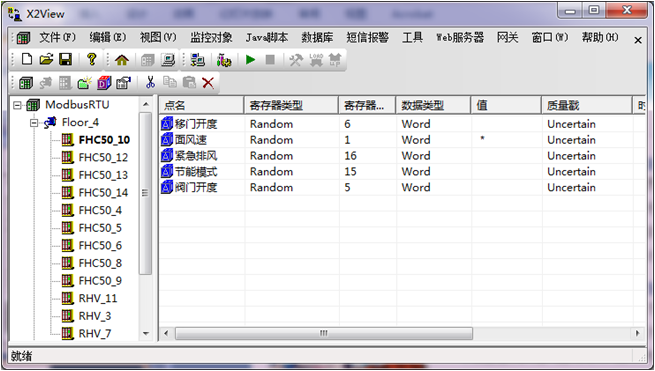Open the 文件(F) menu

57,38
